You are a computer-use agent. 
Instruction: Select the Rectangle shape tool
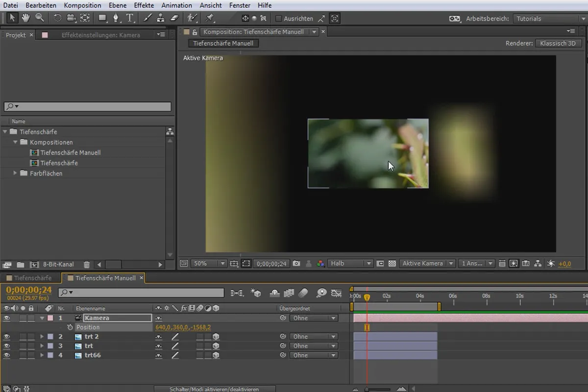102,18
